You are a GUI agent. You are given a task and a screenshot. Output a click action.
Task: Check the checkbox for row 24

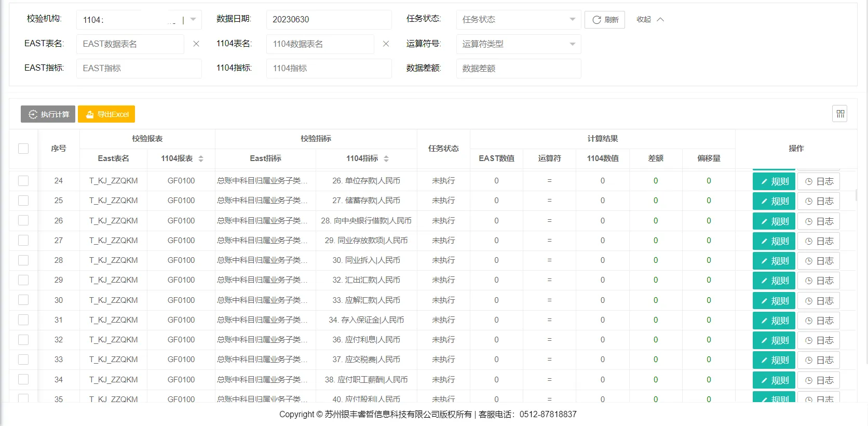tap(23, 181)
